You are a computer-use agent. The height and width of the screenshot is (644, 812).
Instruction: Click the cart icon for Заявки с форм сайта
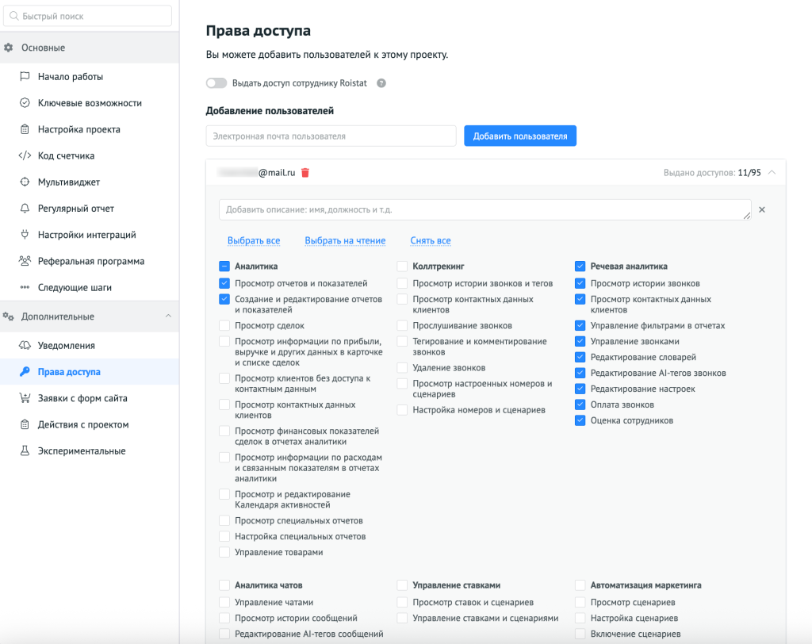point(25,398)
